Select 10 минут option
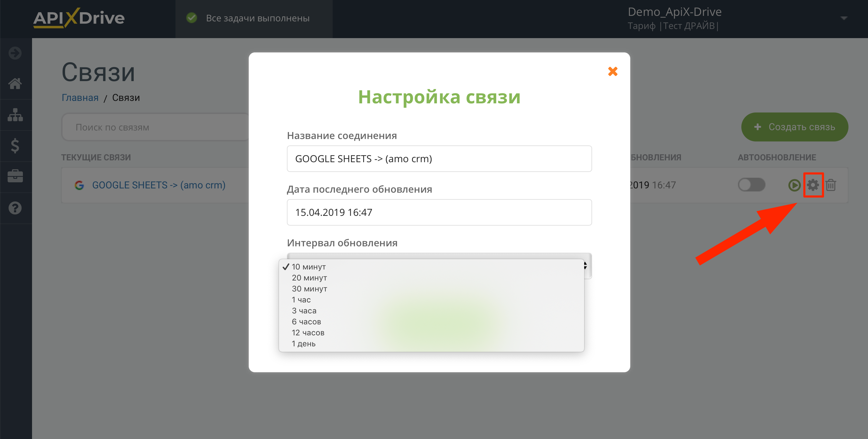This screenshot has width=868, height=439. [x=431, y=267]
